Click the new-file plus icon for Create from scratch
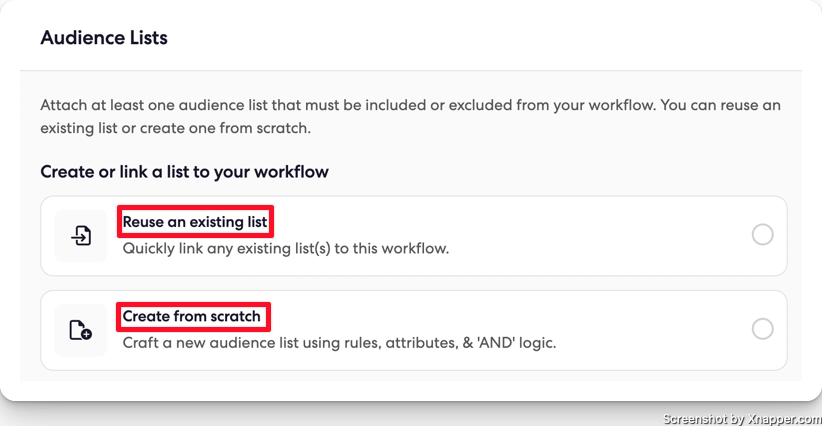822x426 pixels. (x=81, y=330)
